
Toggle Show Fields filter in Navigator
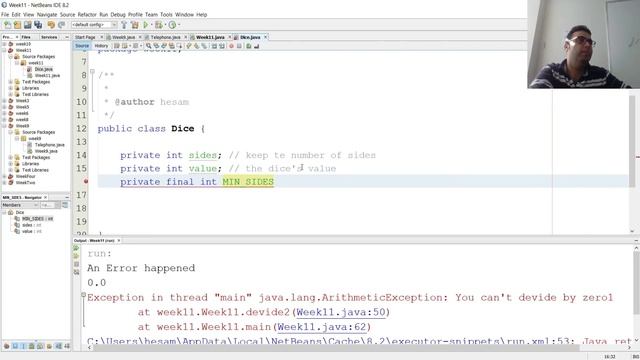click(15, 346)
